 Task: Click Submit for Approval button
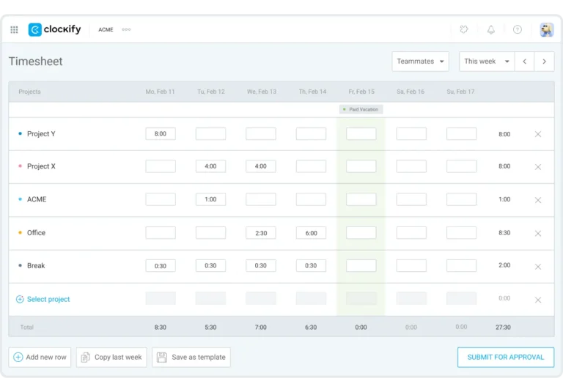(x=506, y=357)
